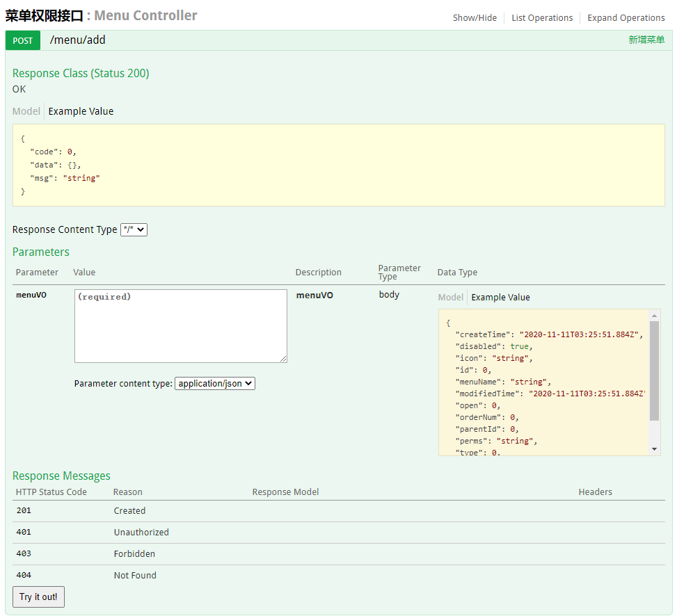Screen dimensions: 677x616
Task: Select Example Value tab in menuVO data type
Action: (x=500, y=297)
